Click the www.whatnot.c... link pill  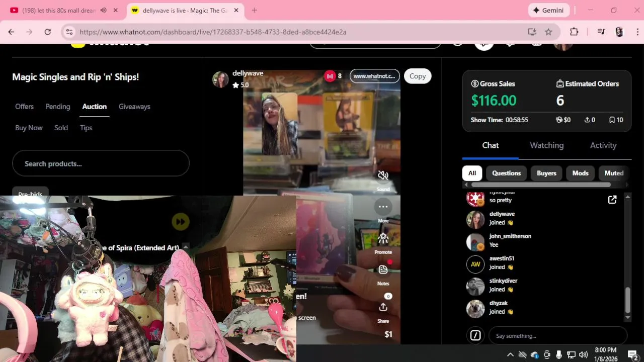(x=375, y=76)
